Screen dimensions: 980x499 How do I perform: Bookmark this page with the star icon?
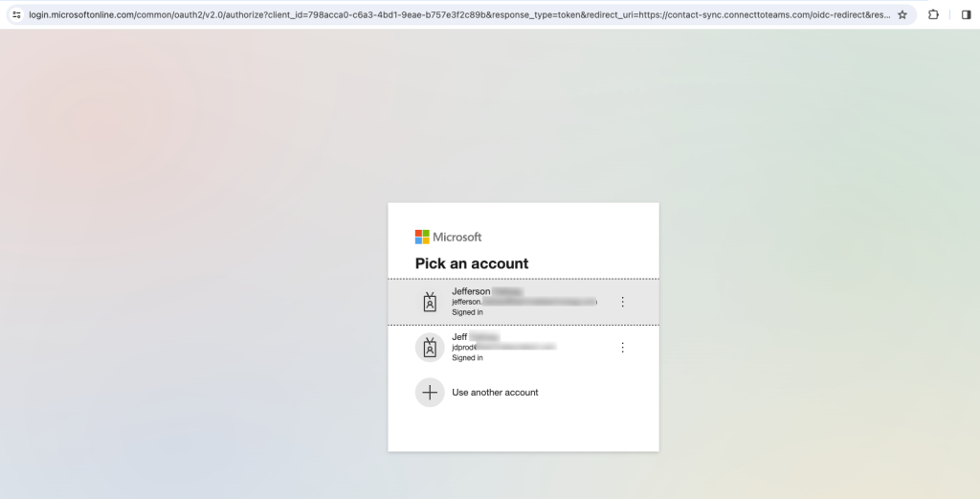(902, 14)
